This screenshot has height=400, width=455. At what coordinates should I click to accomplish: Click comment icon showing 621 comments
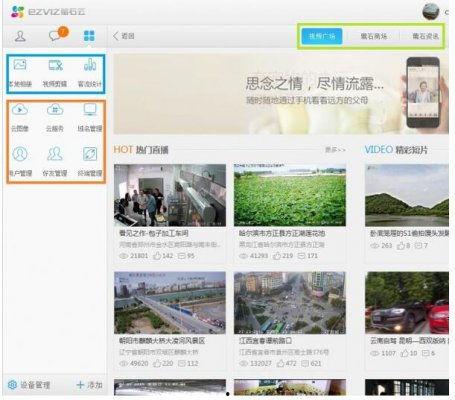click(306, 363)
